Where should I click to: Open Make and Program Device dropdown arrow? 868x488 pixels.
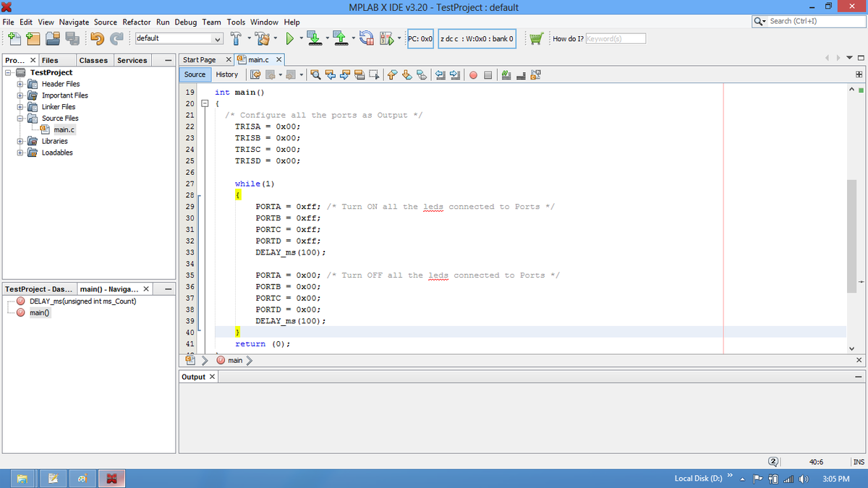point(327,38)
